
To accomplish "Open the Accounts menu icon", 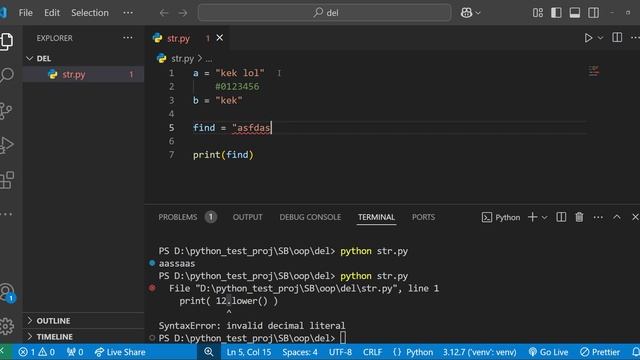I will (7, 293).
